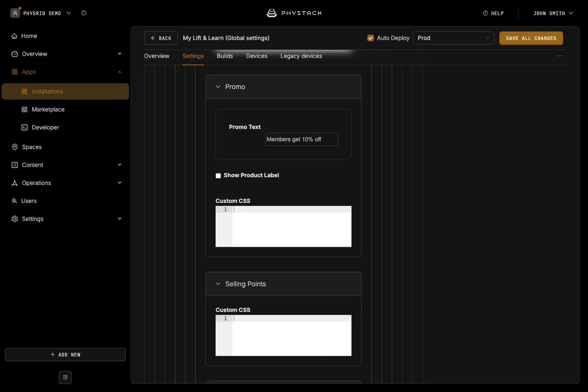Collapse the sidebar with the bottom toggle icon
This screenshot has width=588, height=392.
(65, 377)
